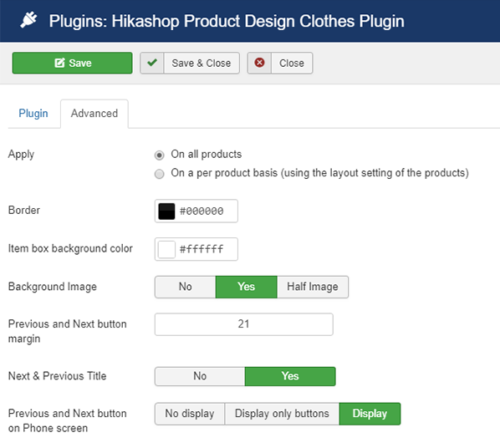This screenshot has width=500, height=448.
Task: Click the green checkmark icon
Action: (152, 63)
